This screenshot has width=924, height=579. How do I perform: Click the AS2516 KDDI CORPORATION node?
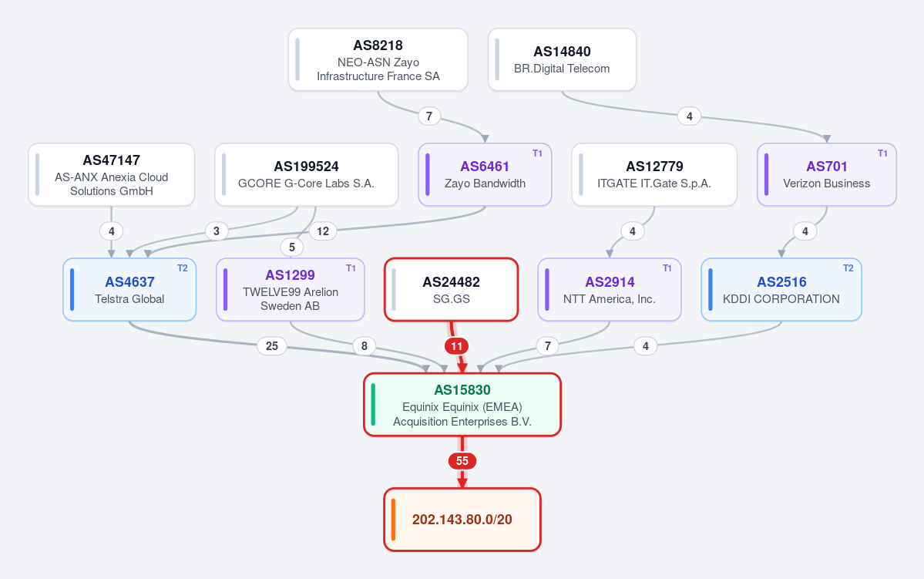[x=781, y=290]
